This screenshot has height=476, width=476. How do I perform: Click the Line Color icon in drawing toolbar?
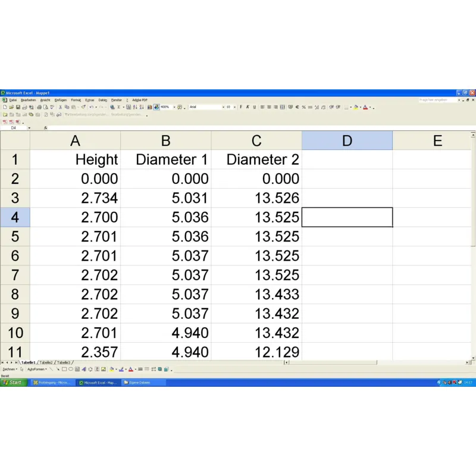click(121, 369)
